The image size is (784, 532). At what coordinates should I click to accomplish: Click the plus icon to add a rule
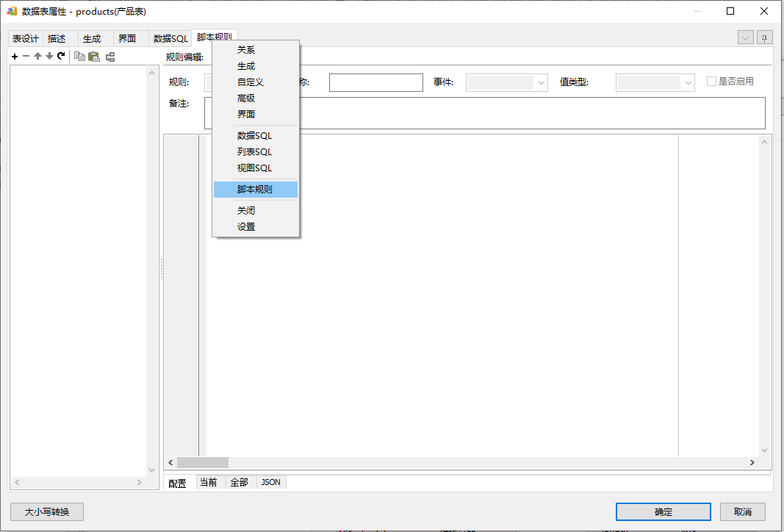tap(15, 57)
